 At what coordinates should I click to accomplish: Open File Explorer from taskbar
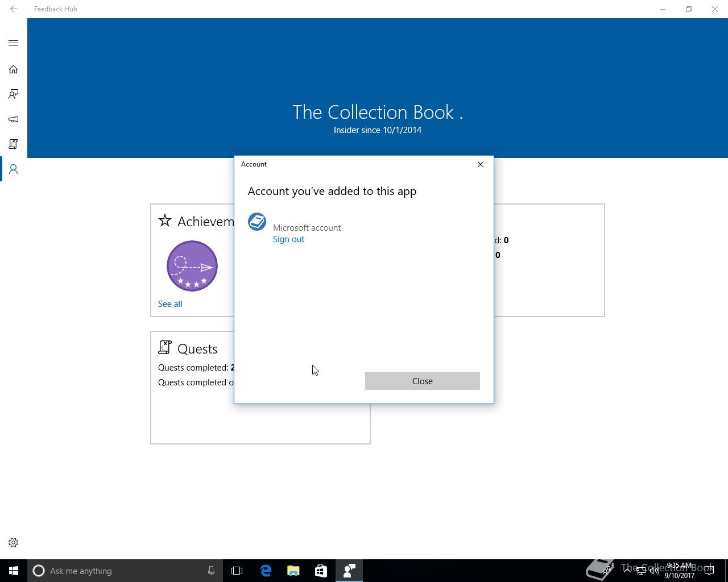click(x=293, y=571)
